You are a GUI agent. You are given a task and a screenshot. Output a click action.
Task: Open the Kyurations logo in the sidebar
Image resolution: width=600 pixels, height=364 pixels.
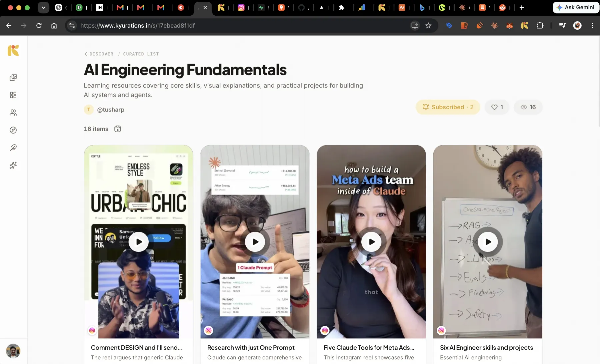13,51
